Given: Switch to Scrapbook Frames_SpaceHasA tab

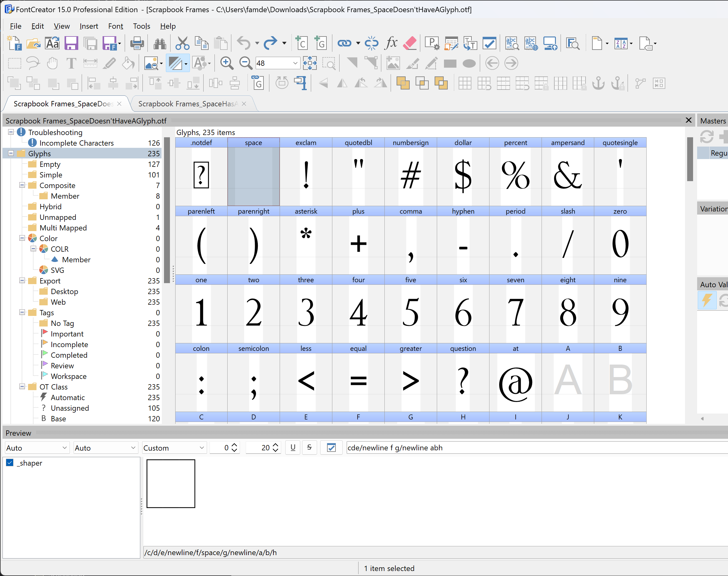Looking at the screenshot, I should coord(188,104).
